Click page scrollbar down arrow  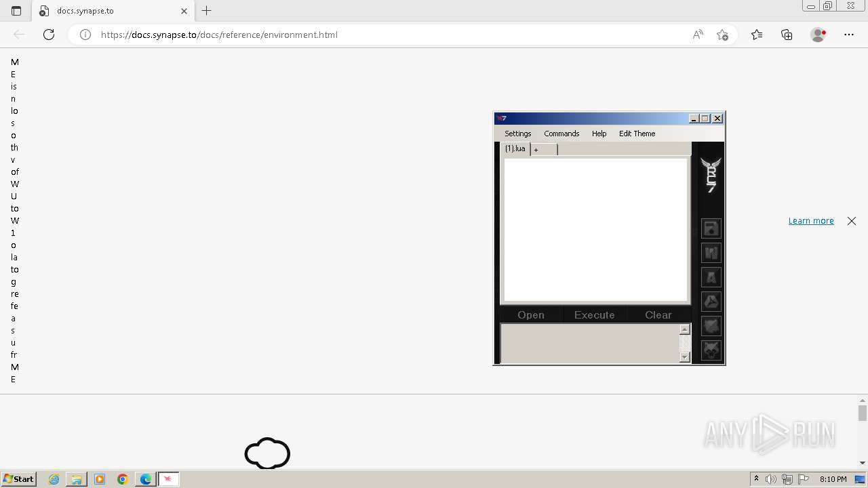pyautogui.click(x=863, y=463)
